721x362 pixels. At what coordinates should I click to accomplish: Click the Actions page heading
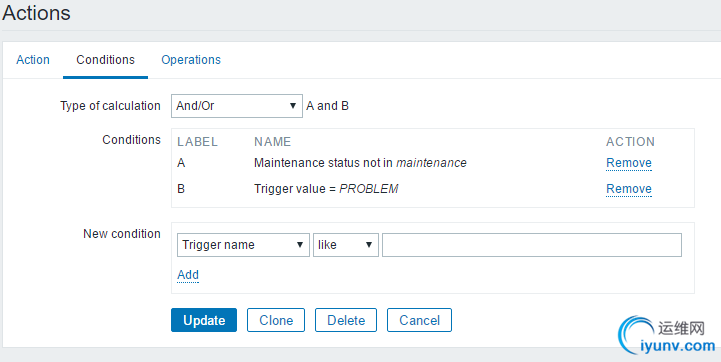pyautogui.click(x=36, y=12)
